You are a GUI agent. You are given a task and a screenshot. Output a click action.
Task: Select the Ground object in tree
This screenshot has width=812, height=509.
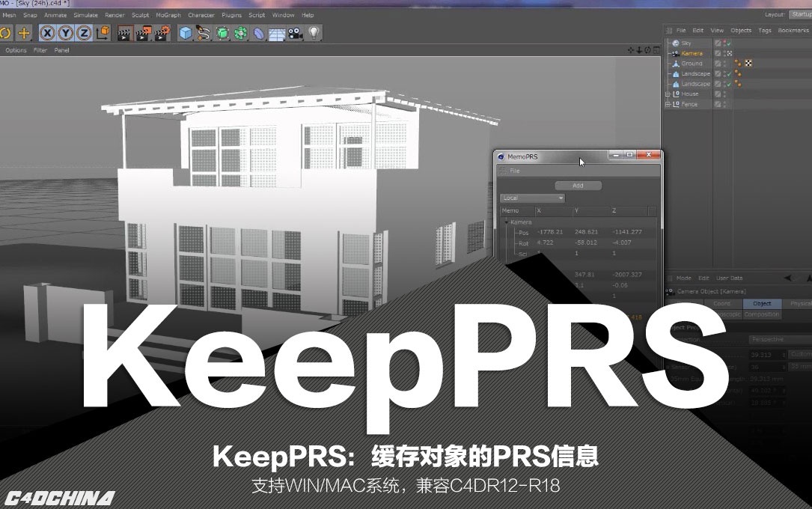click(x=692, y=64)
